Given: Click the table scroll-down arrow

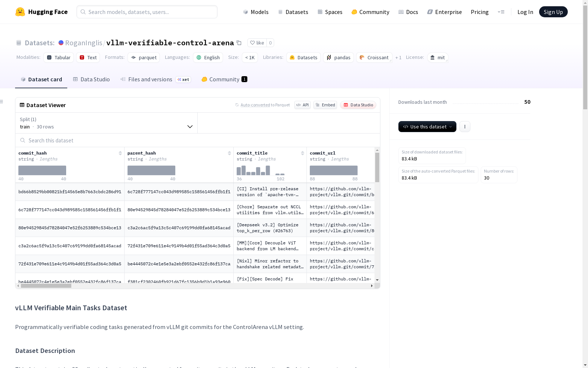Looking at the screenshot, I should click(x=377, y=280).
